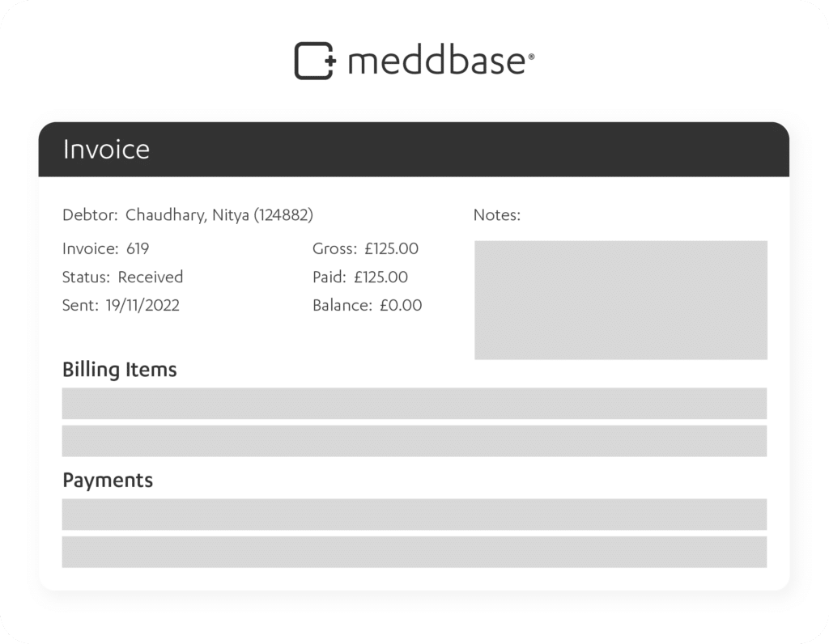Click the Notes label
This screenshot has width=829, height=644.
[x=496, y=215]
